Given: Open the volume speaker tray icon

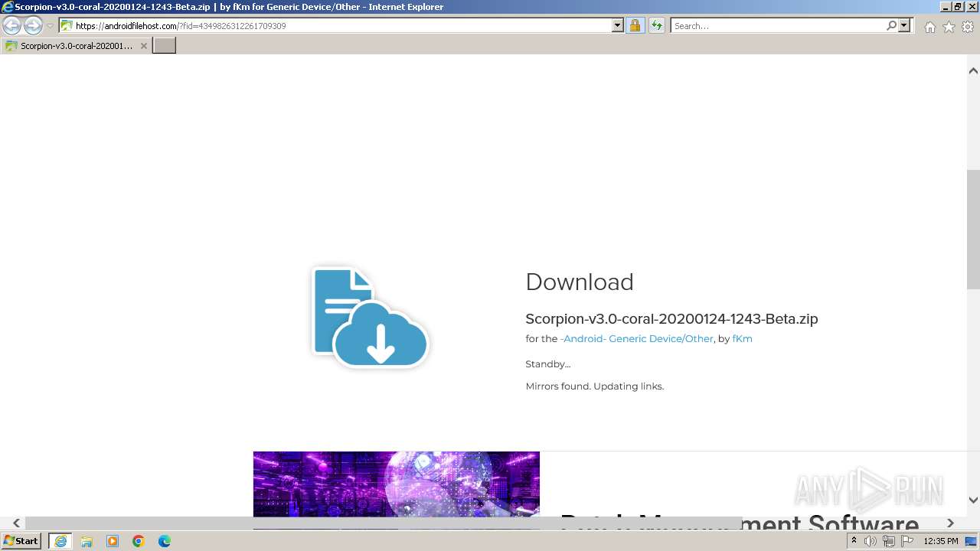Looking at the screenshot, I should 871,541.
